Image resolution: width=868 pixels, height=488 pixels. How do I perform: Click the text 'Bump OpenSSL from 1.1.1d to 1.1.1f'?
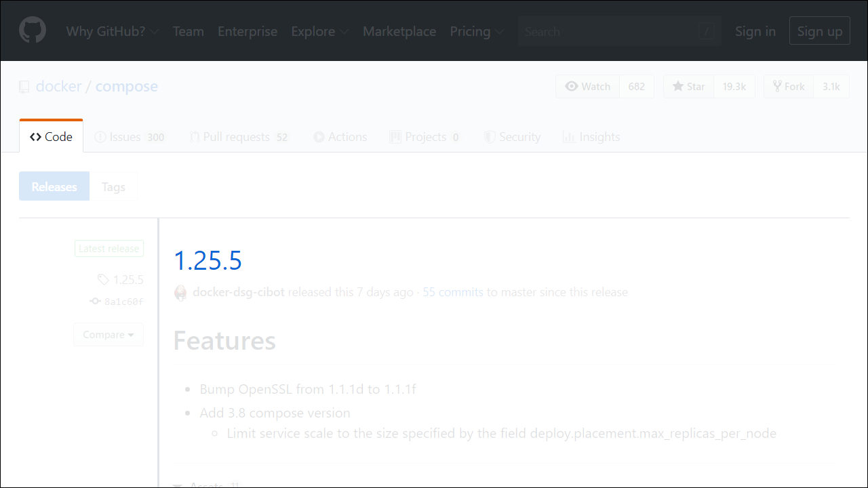click(308, 389)
